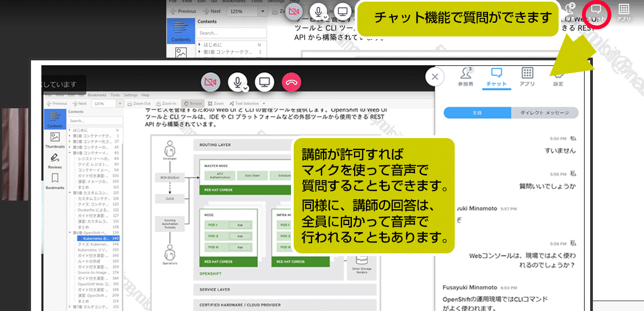Viewport: 644px width, 311px height.
Task: Select Browse mode in front reader toolbar
Action: [x=192, y=104]
